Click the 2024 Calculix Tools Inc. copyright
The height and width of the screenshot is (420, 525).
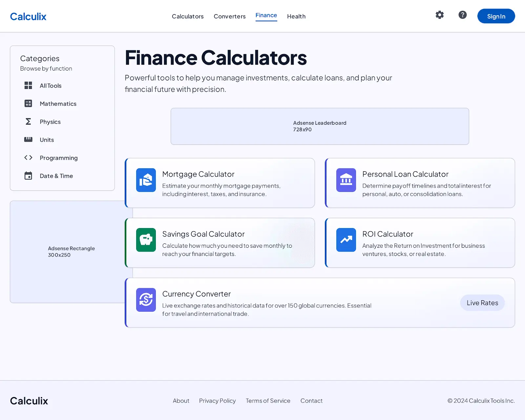pos(481,401)
